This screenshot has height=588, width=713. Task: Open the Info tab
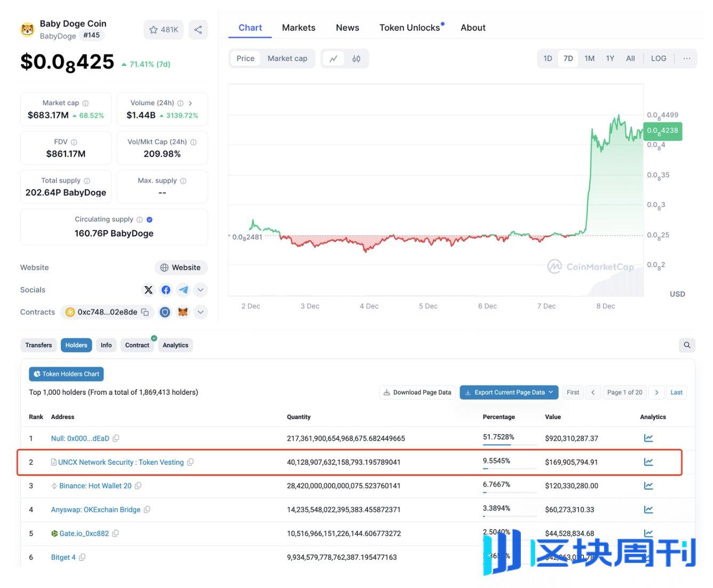click(x=106, y=345)
